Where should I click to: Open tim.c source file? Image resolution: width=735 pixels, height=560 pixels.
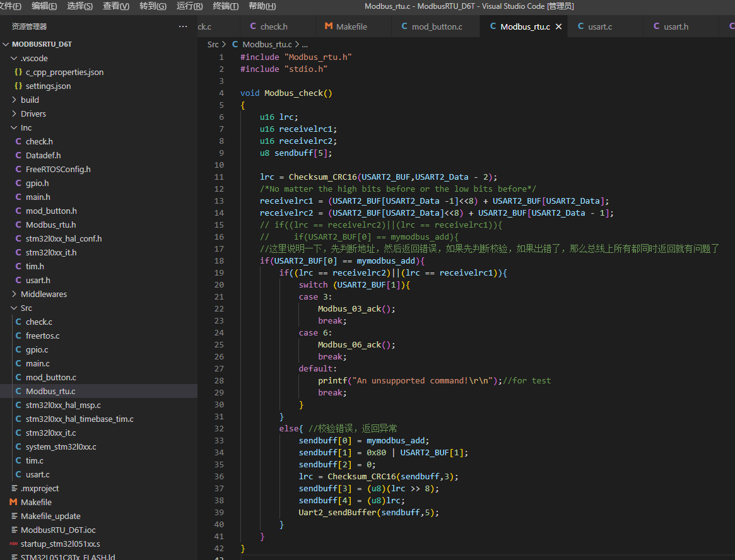(98, 460)
